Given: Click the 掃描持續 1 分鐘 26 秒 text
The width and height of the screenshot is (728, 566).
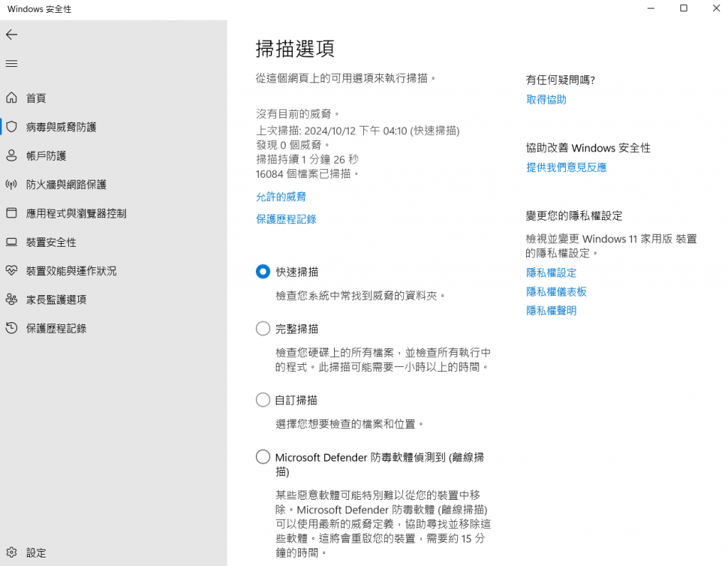Looking at the screenshot, I should point(307,159).
